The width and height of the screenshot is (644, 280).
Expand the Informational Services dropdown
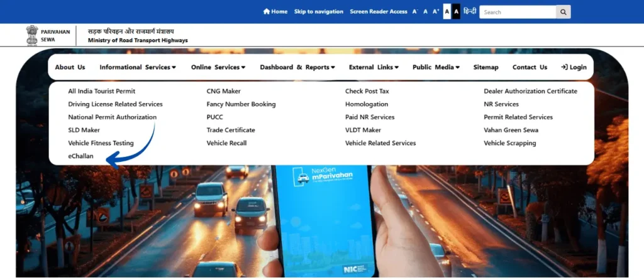[x=137, y=67]
